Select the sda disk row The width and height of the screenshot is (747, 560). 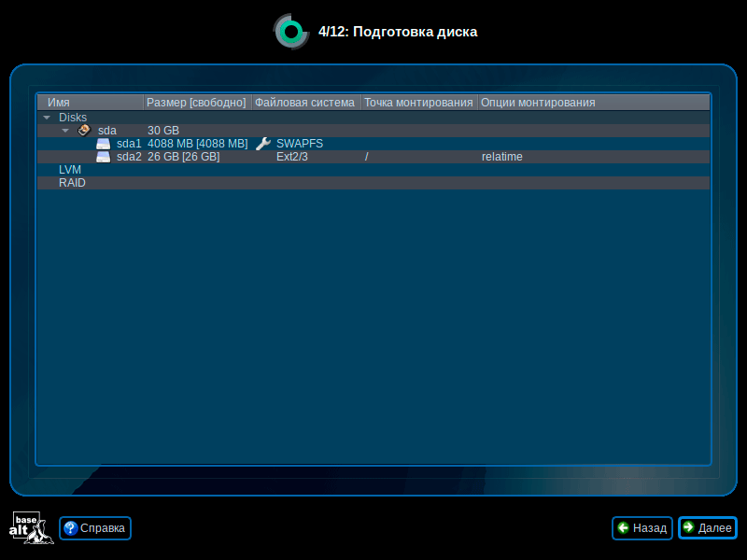[x=373, y=131]
